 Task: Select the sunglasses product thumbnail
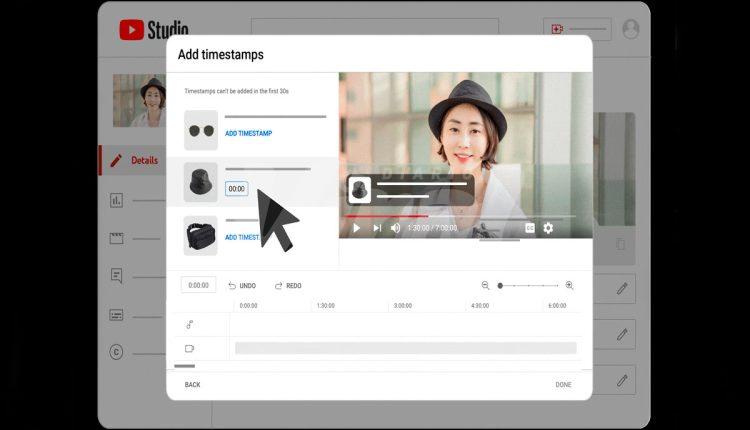point(201,130)
